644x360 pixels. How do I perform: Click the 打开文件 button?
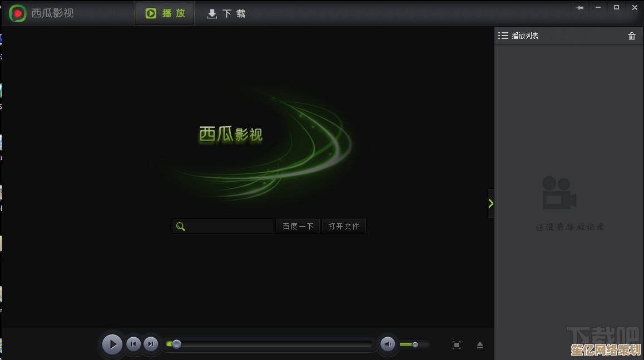pyautogui.click(x=344, y=226)
